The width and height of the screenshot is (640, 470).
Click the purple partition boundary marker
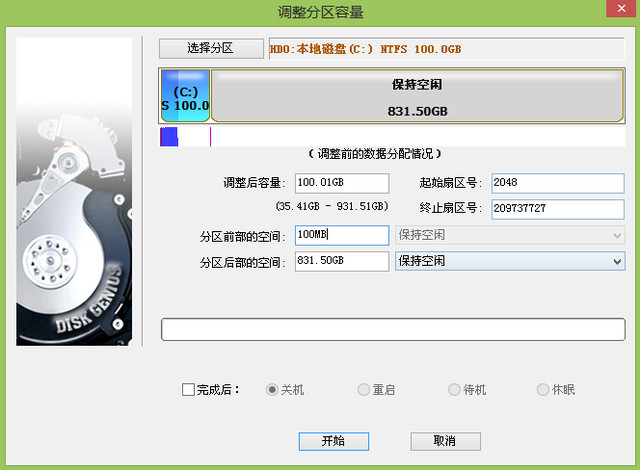point(210,137)
